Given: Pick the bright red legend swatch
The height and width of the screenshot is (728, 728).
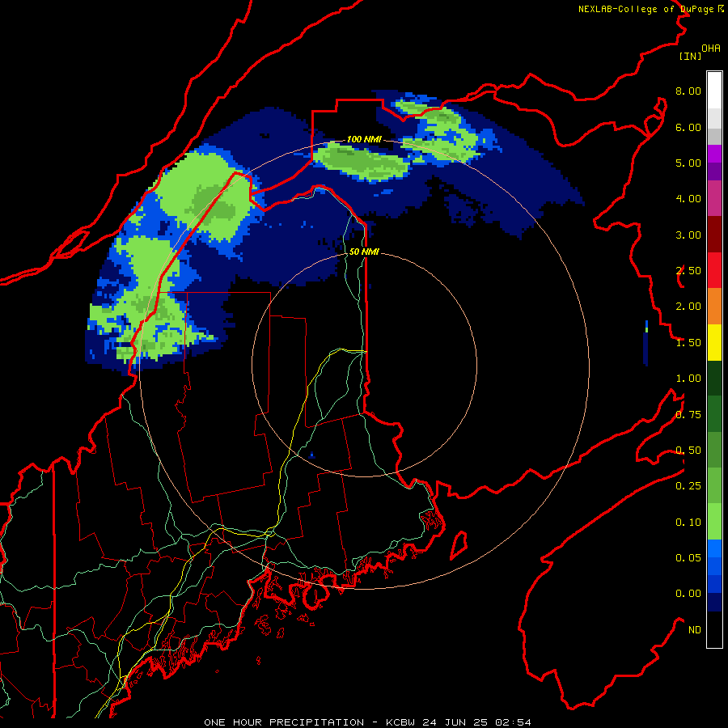Looking at the screenshot, I should pyautogui.click(x=714, y=271).
